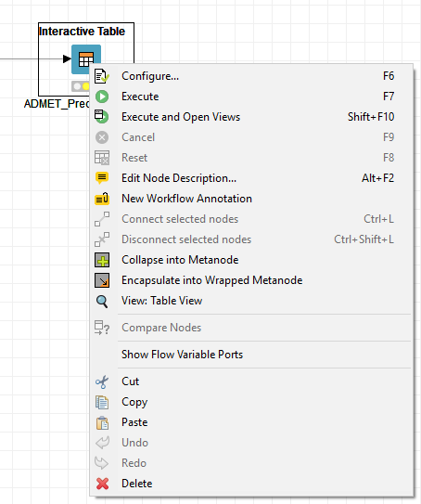Screen dimensions: 421x504
Task: Select Encapsulate into Wrapped Metanode
Action: pyautogui.click(x=251, y=280)
